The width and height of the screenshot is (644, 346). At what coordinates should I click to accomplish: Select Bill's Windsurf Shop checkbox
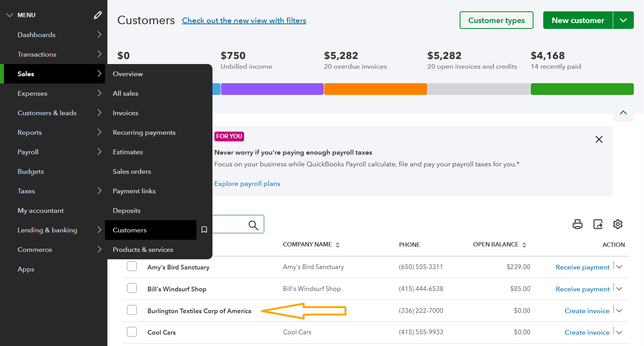(x=132, y=288)
